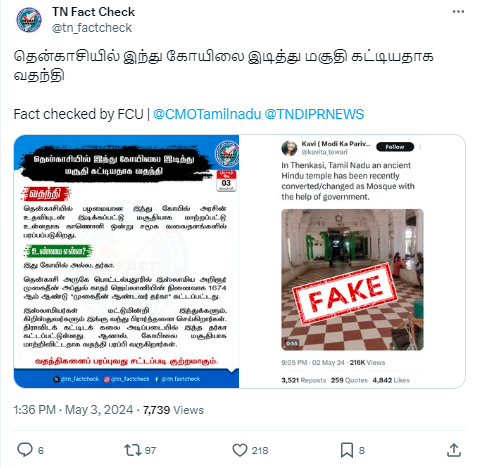Image resolution: width=477 pixels, height=468 pixels.
Task: Bookmark this tweet
Action: tap(347, 450)
